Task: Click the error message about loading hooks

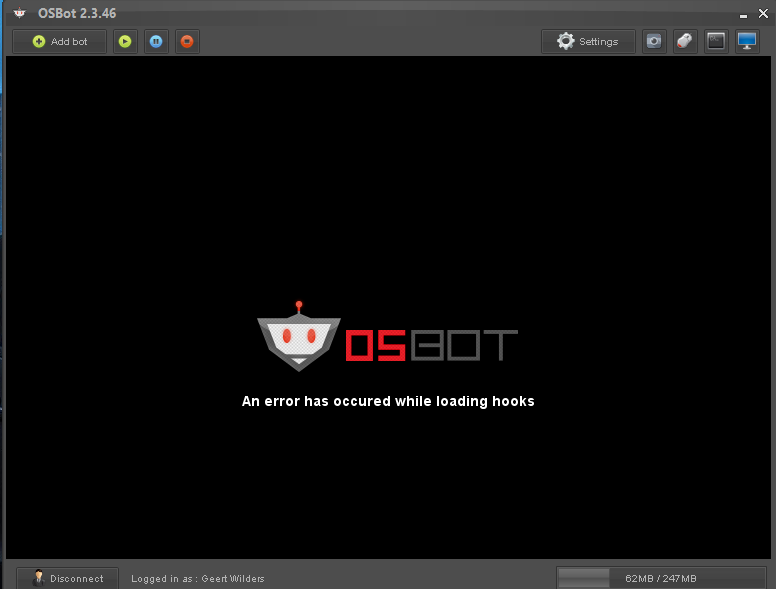Action: [388, 401]
